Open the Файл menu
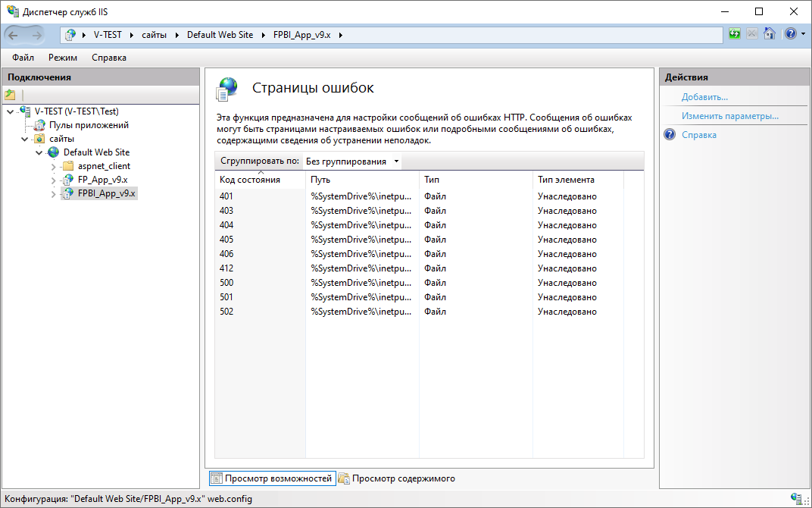Screen dimensions: 812x508 23,58
